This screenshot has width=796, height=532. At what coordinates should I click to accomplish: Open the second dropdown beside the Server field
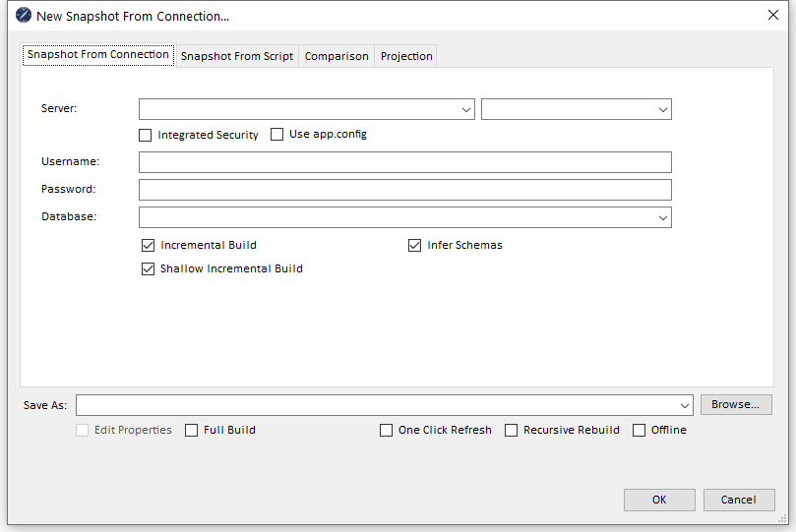(x=663, y=109)
